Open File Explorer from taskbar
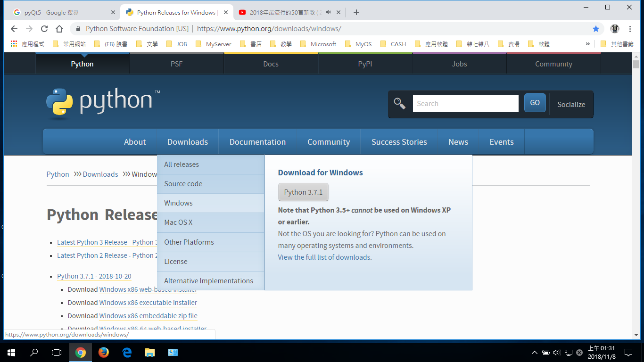This screenshot has height=362, width=644. [149, 352]
